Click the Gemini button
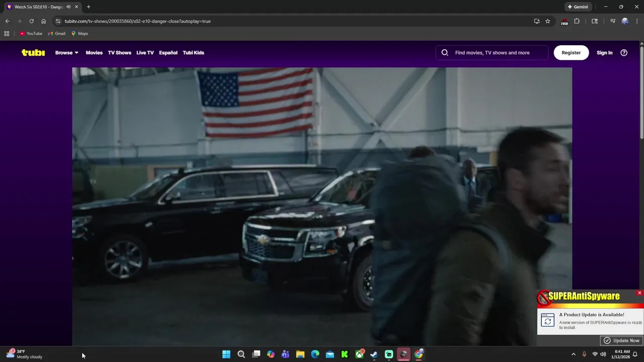Image resolution: width=644 pixels, height=362 pixels. 578,7
